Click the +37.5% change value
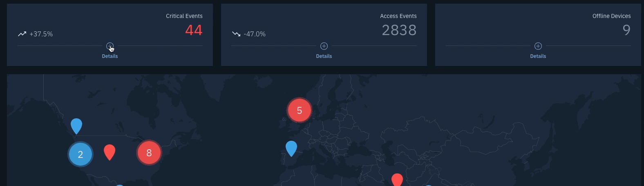The image size is (644, 186). click(x=41, y=34)
